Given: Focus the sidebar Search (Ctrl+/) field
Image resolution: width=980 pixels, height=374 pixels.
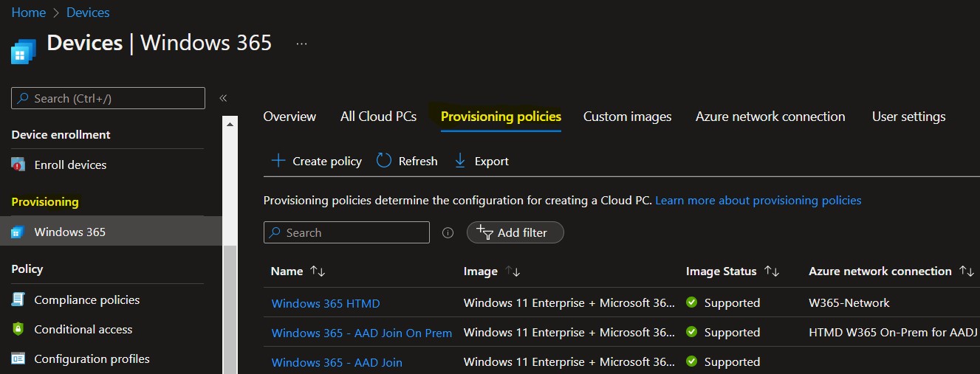Looking at the screenshot, I should click(x=108, y=98).
